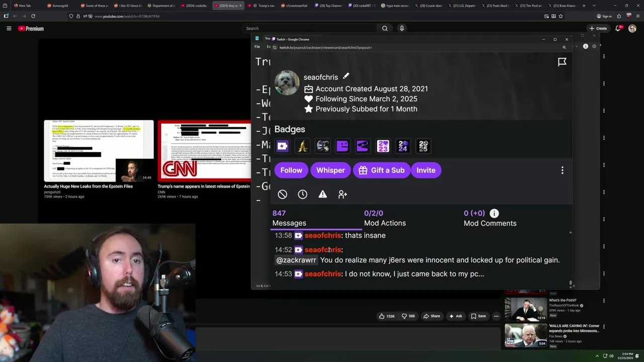Click the armored helmet badge icon
Screen dimensions: 644x362
323,146
